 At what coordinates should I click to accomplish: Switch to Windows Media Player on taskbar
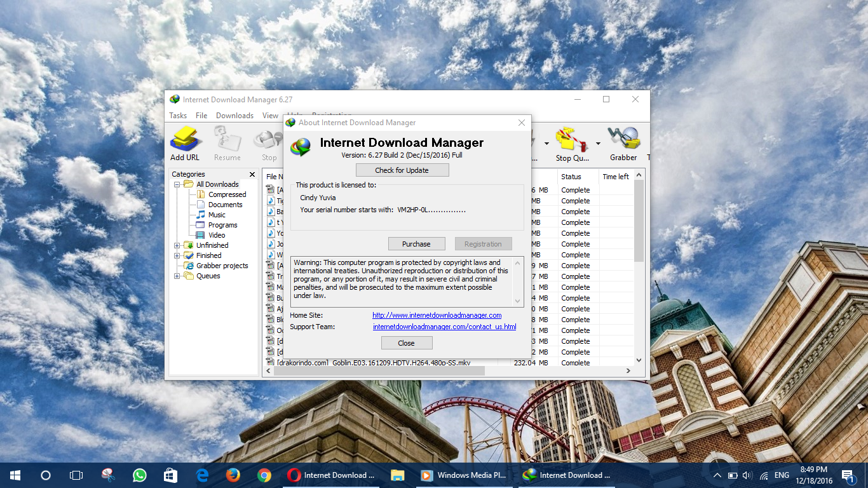pos(465,475)
